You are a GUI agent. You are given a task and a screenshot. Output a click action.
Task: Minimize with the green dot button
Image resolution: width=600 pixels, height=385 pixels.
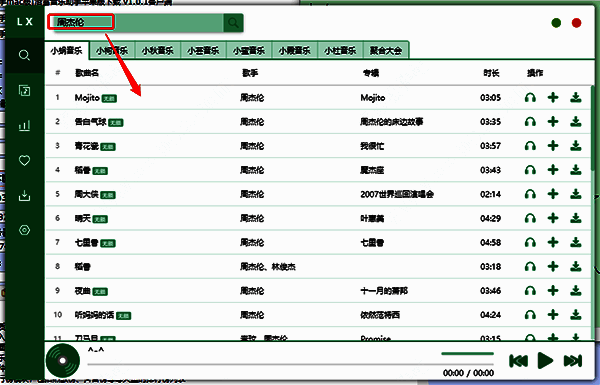tap(556, 23)
